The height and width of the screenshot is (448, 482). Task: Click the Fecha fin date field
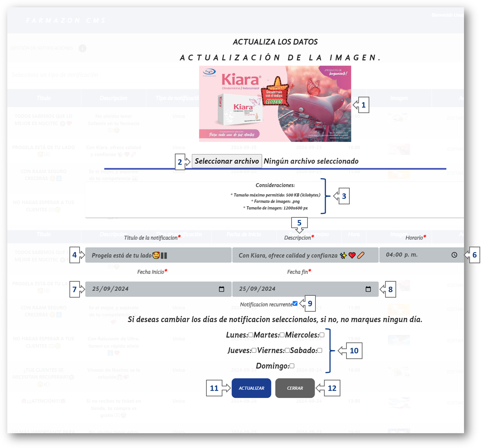pos(305,289)
